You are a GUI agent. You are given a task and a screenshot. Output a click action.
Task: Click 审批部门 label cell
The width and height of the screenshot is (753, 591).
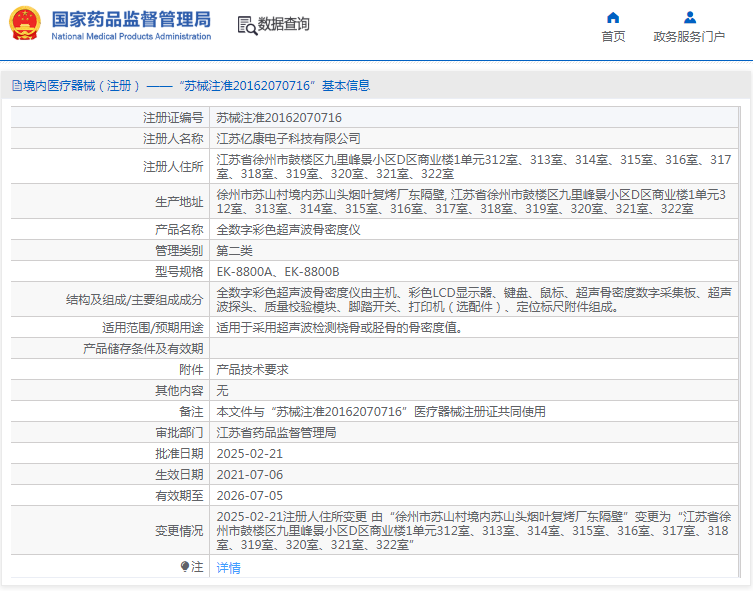pyautogui.click(x=110, y=433)
